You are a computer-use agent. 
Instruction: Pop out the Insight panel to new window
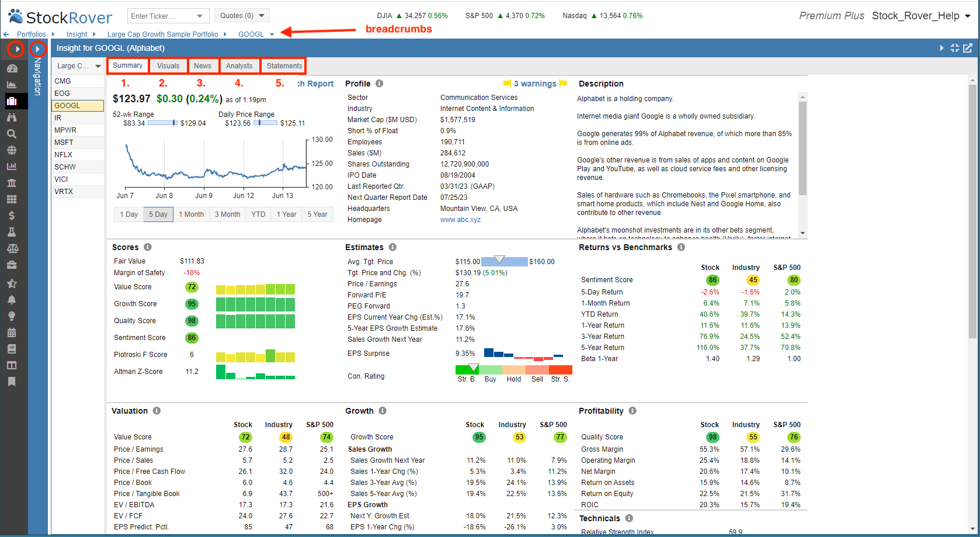click(968, 48)
